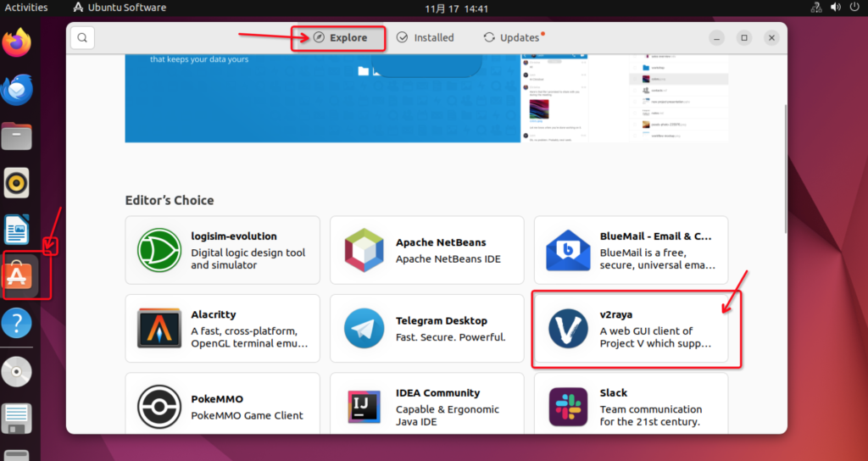Open Files manager from the dock
868x461 pixels.
pos(17,136)
